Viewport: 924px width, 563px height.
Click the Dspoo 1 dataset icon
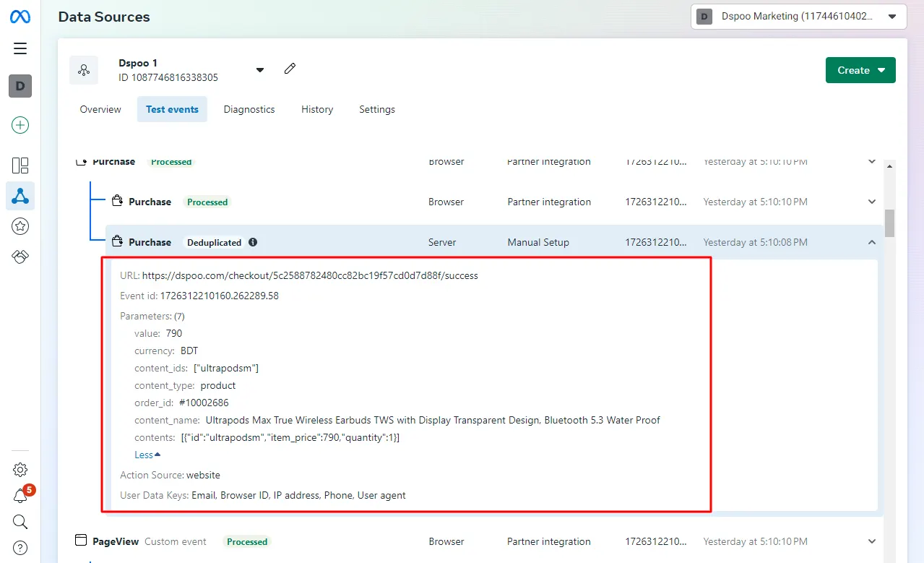[x=84, y=70]
